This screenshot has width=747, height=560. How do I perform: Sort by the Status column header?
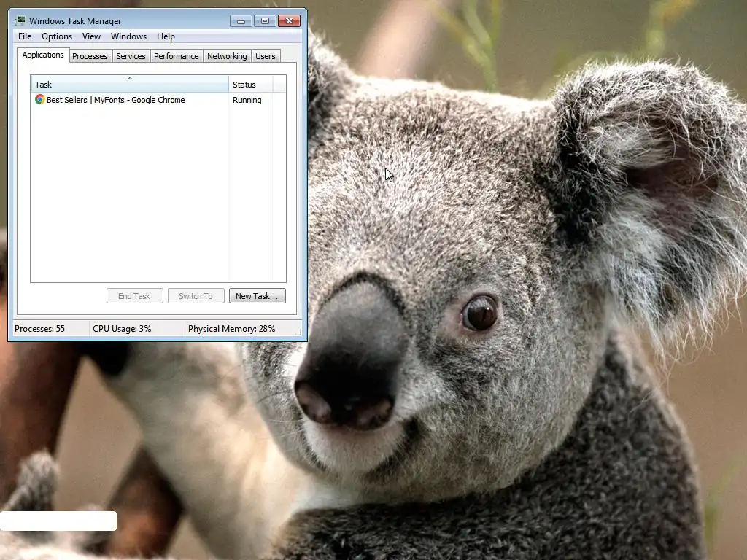click(251, 84)
